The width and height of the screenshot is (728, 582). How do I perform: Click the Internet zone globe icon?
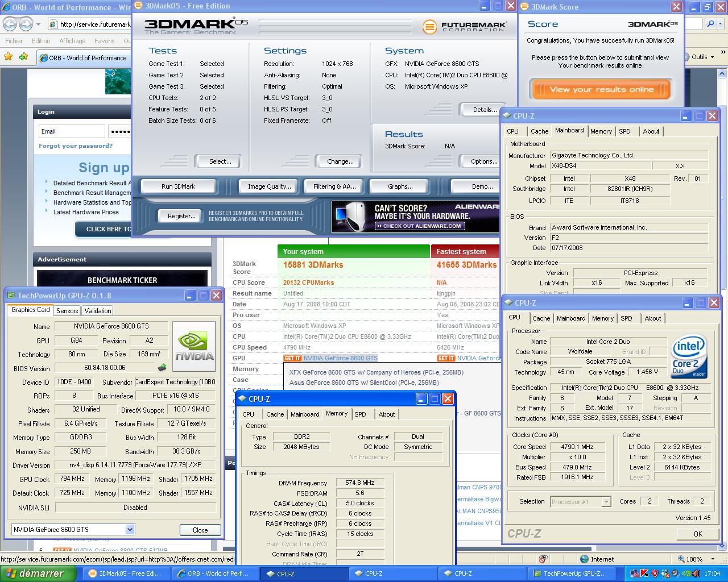(584, 559)
